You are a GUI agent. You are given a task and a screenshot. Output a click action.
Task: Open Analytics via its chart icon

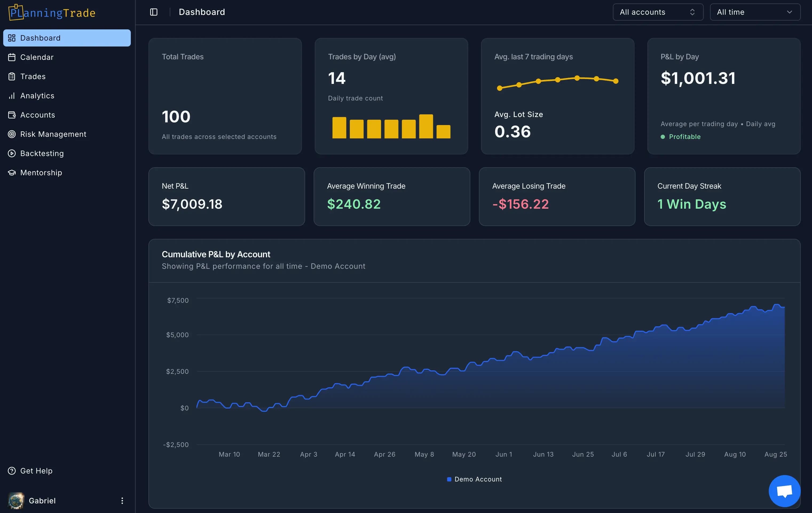12,95
